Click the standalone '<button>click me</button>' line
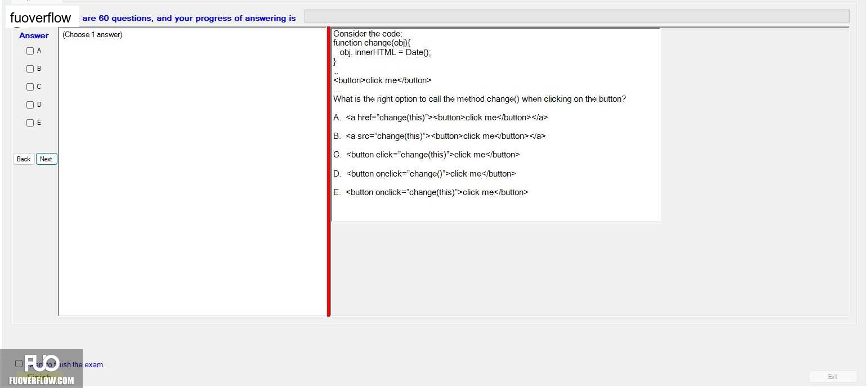This screenshot has height=388, width=868. 382,80
